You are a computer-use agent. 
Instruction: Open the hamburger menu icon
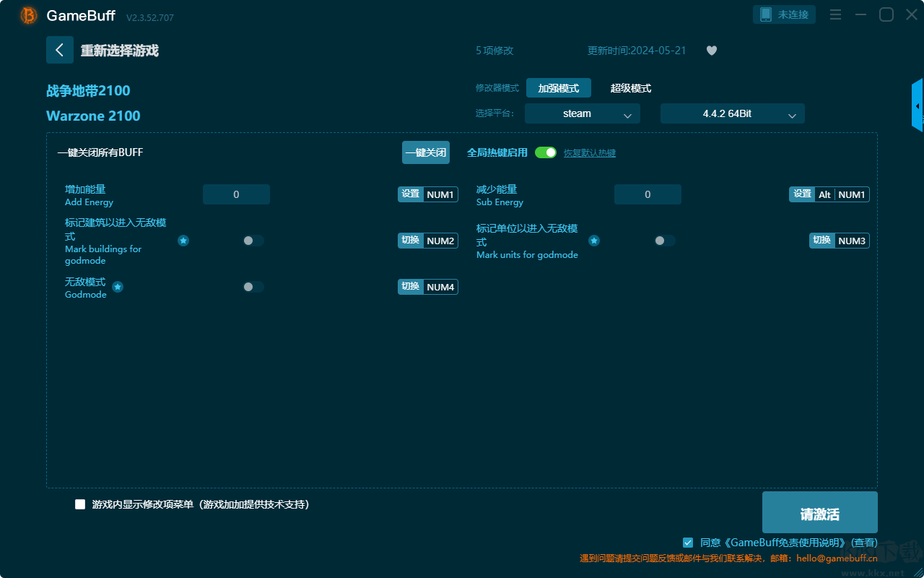click(x=835, y=14)
